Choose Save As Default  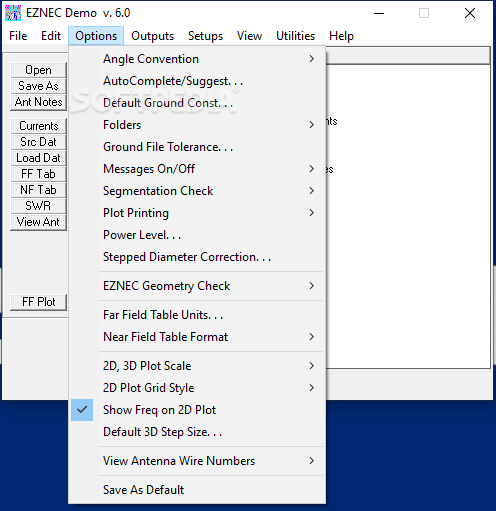click(197, 490)
